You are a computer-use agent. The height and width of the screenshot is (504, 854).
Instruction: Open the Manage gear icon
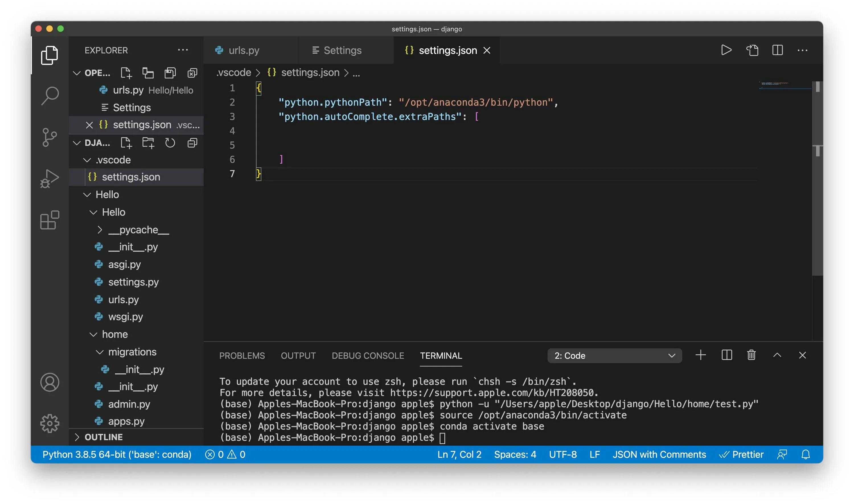point(50,423)
